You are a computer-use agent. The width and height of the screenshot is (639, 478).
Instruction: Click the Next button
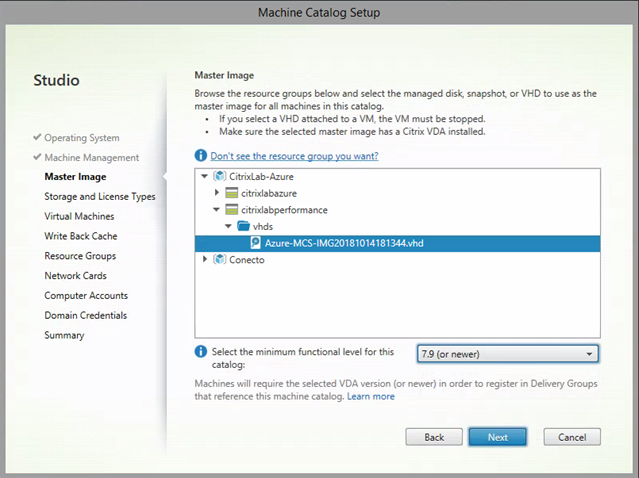click(498, 437)
